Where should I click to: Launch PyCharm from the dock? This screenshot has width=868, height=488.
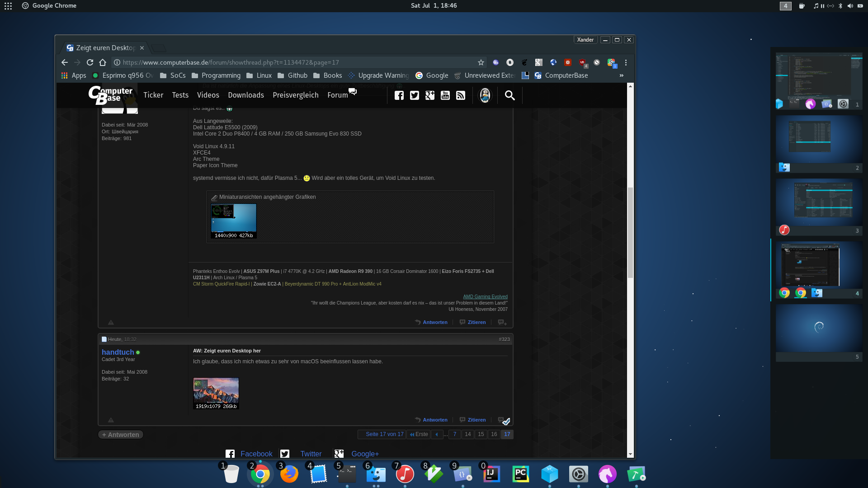tap(520, 474)
